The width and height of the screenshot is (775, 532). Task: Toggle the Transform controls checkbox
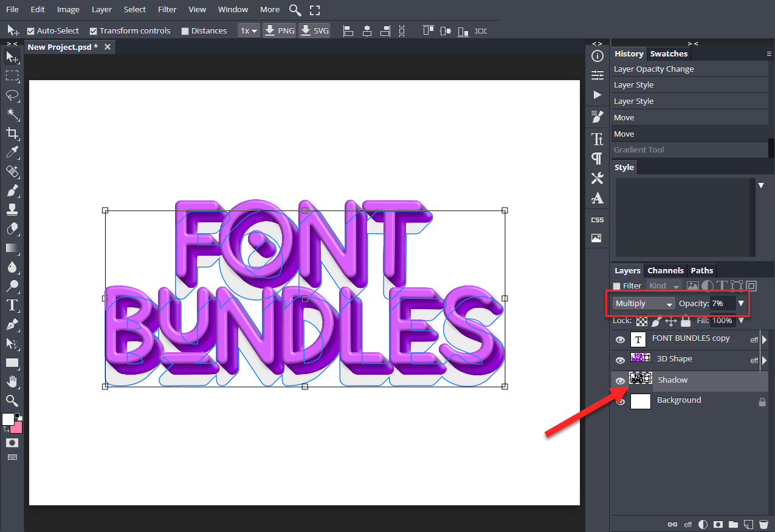[x=93, y=31]
